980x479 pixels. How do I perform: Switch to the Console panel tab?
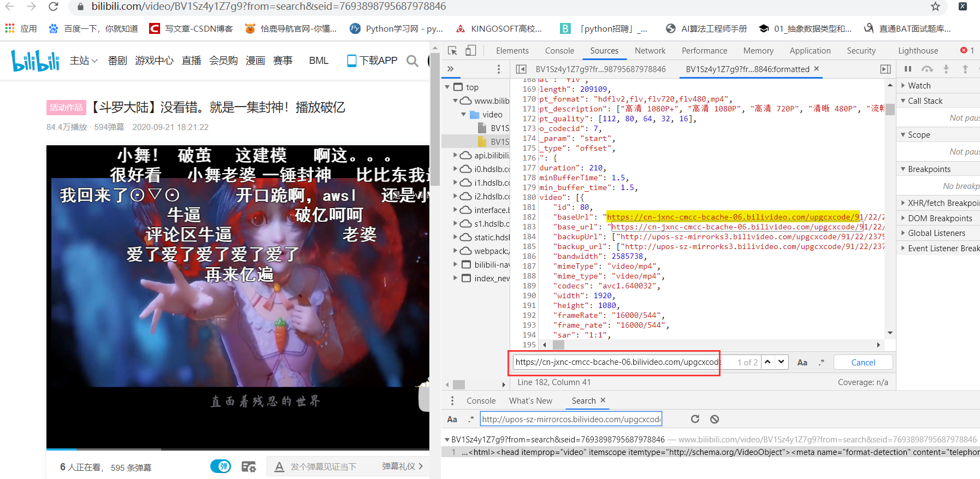(x=559, y=51)
